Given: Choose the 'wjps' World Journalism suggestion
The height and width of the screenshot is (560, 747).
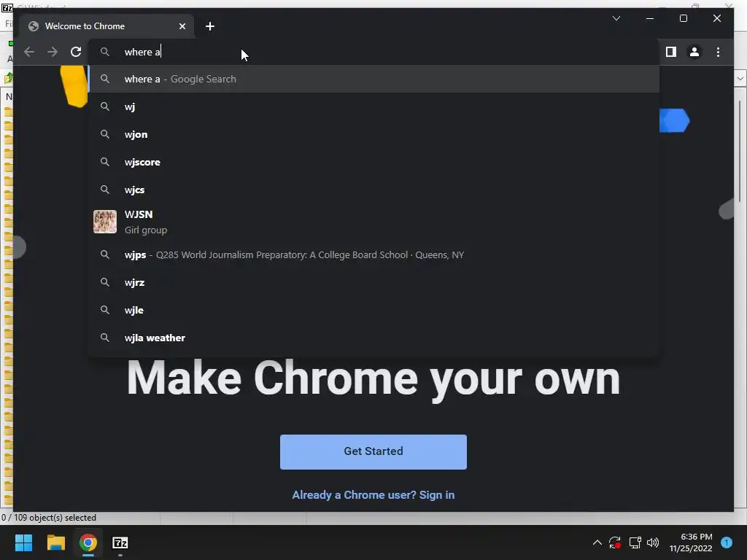Looking at the screenshot, I should [x=374, y=254].
